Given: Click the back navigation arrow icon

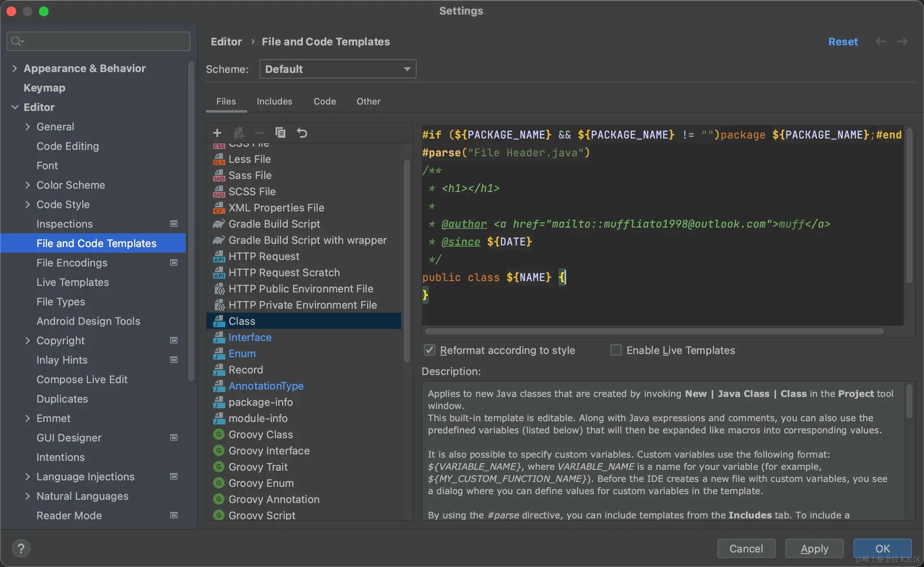Looking at the screenshot, I should (x=880, y=42).
